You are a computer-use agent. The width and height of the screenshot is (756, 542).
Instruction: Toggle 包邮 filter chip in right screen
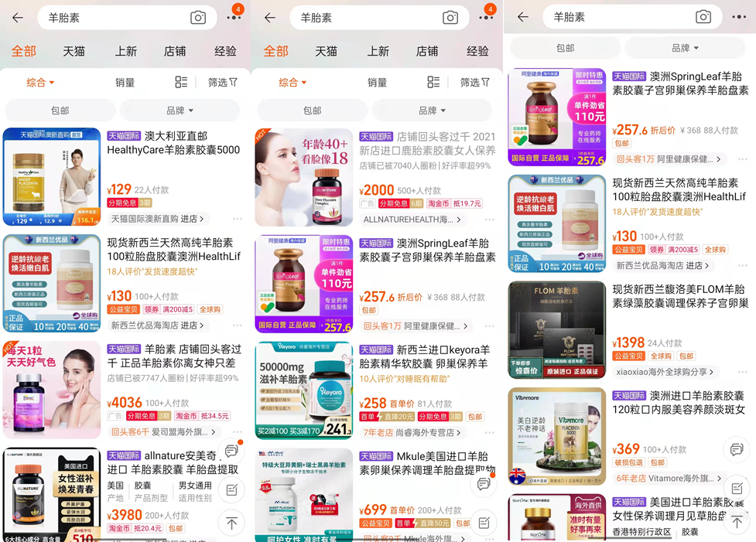tap(565, 48)
